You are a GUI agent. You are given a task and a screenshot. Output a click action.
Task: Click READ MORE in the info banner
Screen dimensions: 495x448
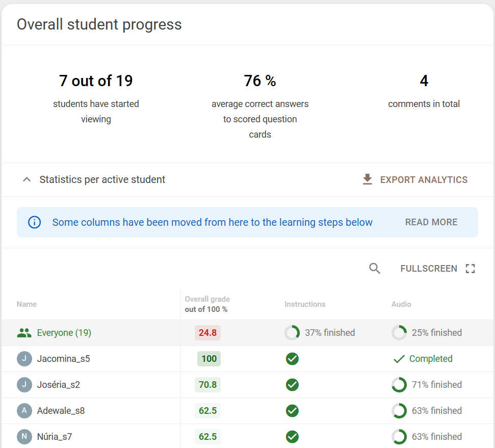(x=431, y=222)
